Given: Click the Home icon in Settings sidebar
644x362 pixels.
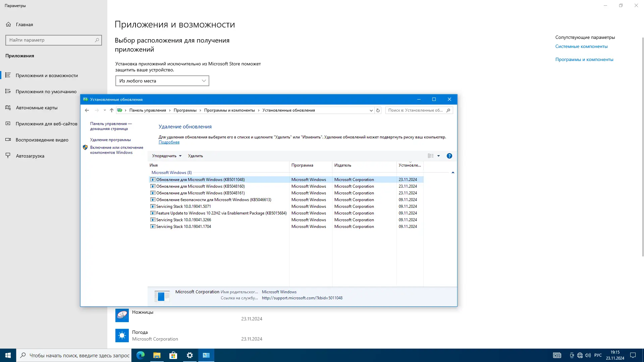Looking at the screenshot, I should [x=9, y=24].
